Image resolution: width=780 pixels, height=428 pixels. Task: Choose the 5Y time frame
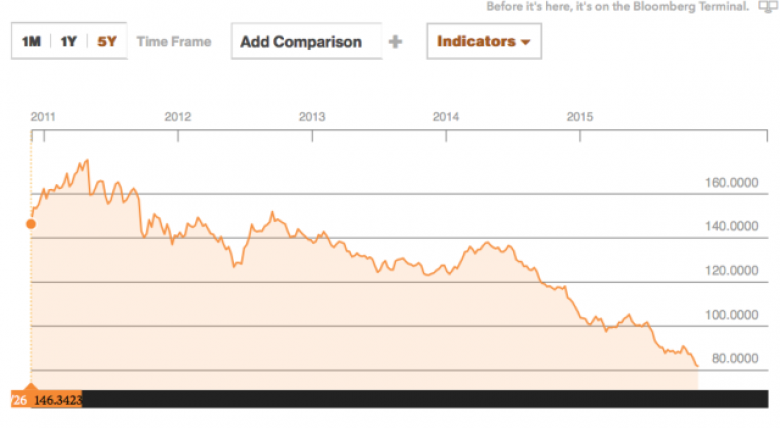[106, 42]
